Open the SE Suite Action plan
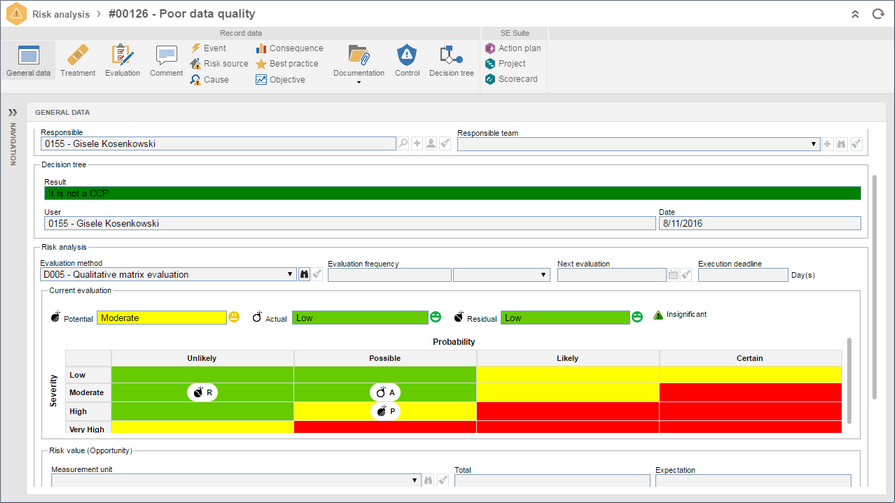Viewport: 895px width, 503px height. coord(513,48)
